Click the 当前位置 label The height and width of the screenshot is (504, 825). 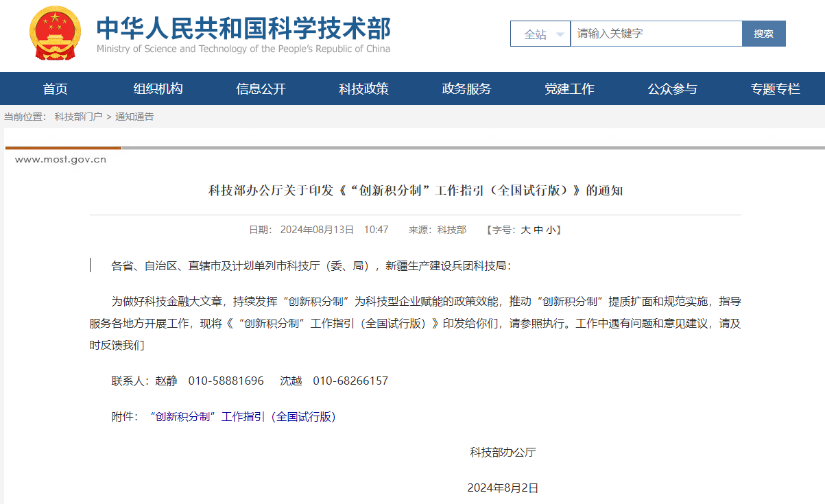[25, 117]
